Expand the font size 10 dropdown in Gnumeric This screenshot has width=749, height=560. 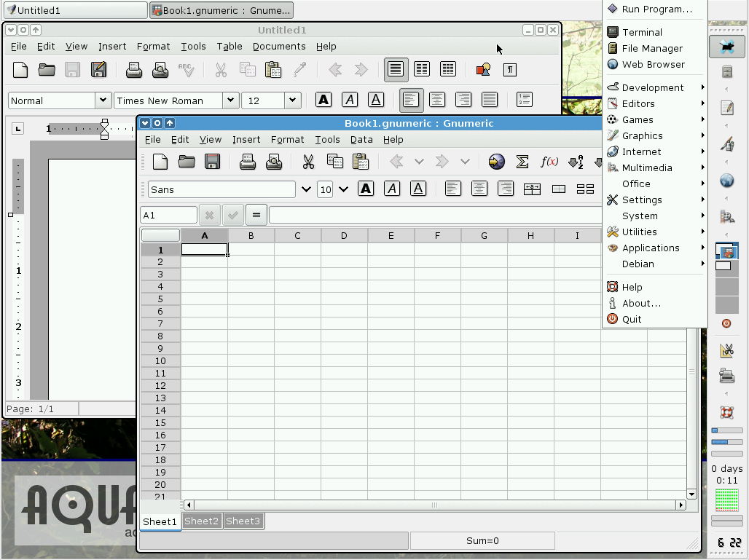[x=343, y=189]
